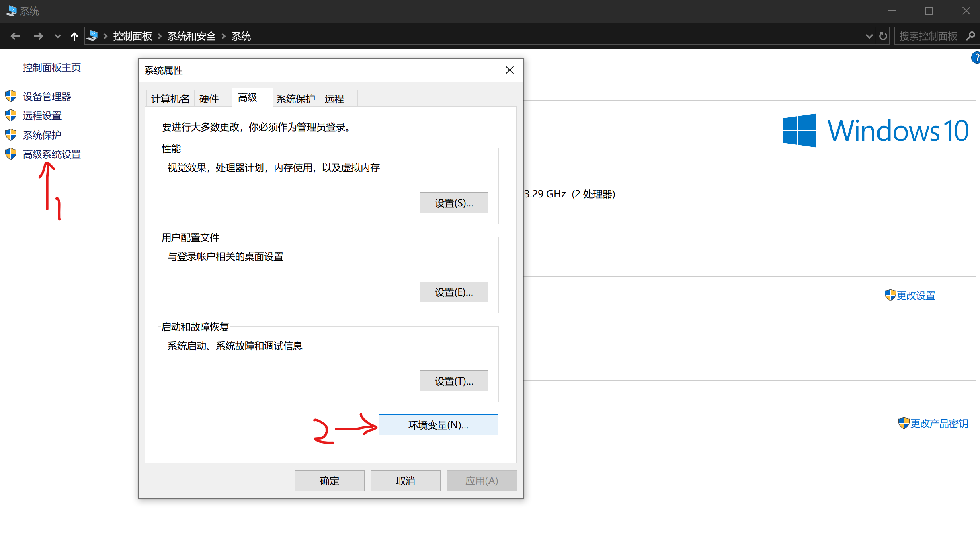980x543 pixels.
Task: Click text 视觉效果，处理器计划，内存使用，以及虚拟内存
Action: point(273,167)
